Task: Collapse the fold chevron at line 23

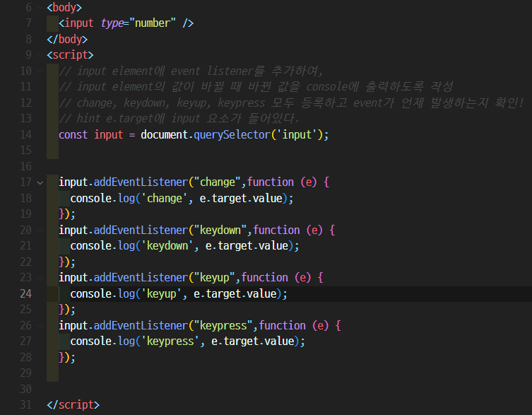Action: [x=40, y=278]
